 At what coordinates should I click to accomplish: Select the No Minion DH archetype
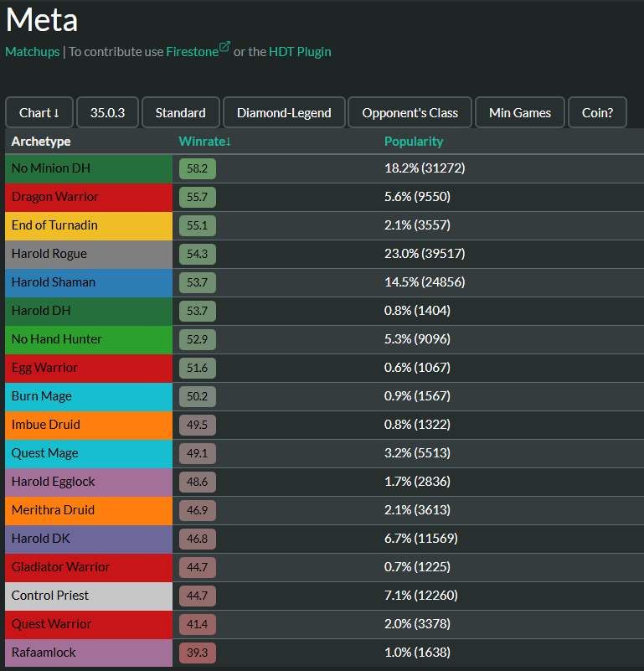[x=89, y=168]
